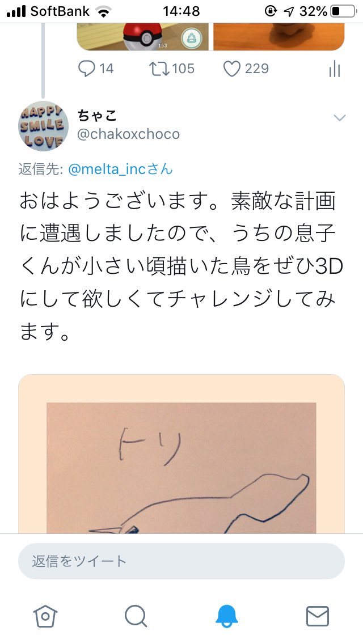Tap the 返信をツイート reply field
The height and width of the screenshot is (644, 363).
click(x=181, y=561)
